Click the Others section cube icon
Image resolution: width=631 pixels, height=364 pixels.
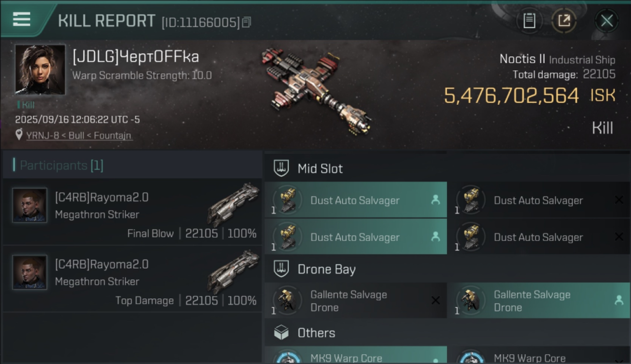pos(281,333)
